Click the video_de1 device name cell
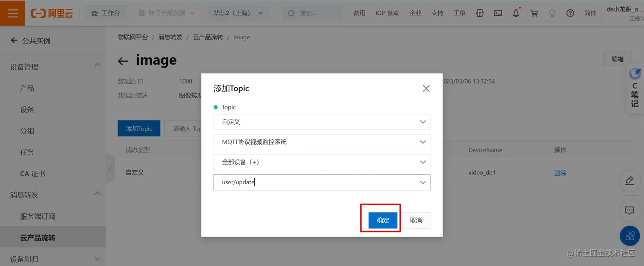Screen dimensions: 644x266 [482, 173]
